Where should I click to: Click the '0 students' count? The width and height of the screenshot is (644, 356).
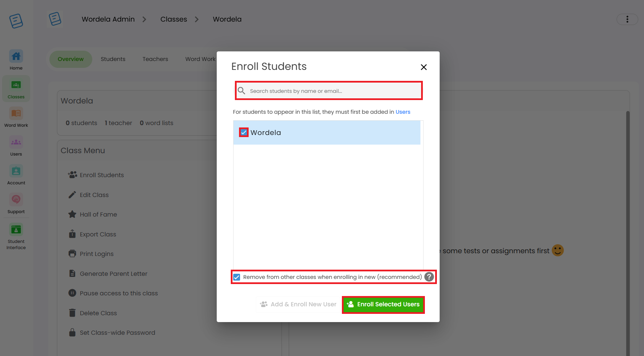point(81,123)
